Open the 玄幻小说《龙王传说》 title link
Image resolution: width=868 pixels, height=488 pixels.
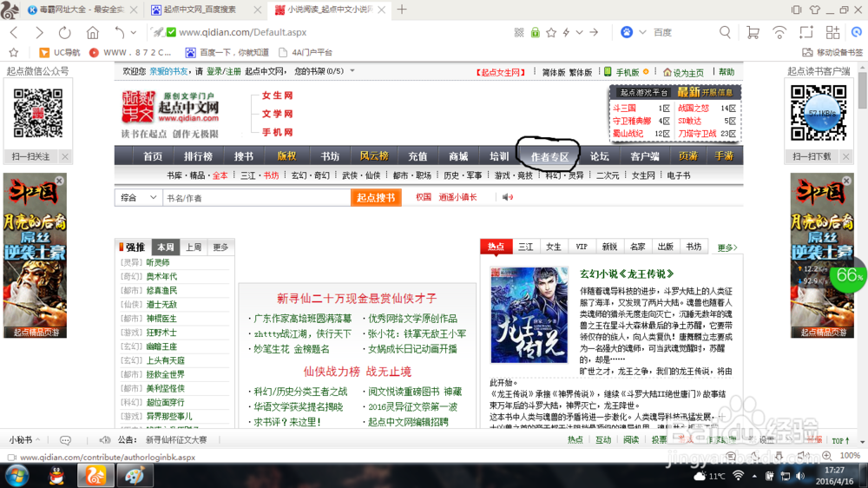click(x=627, y=274)
